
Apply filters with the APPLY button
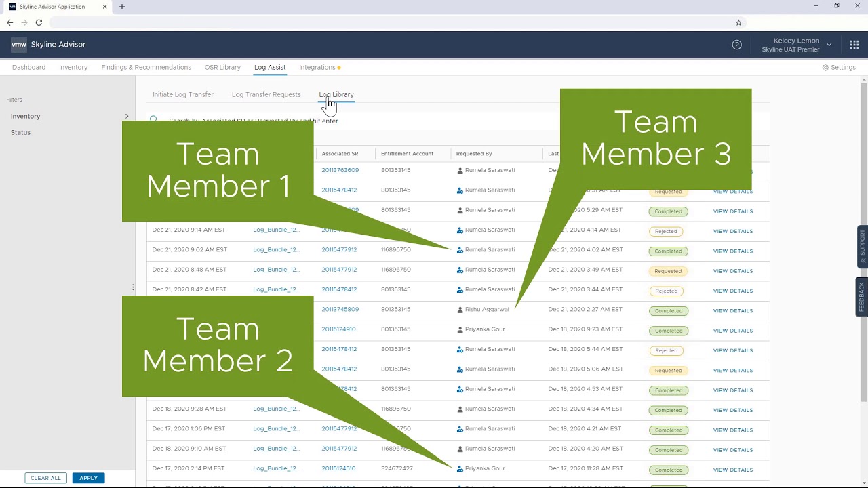click(x=88, y=478)
